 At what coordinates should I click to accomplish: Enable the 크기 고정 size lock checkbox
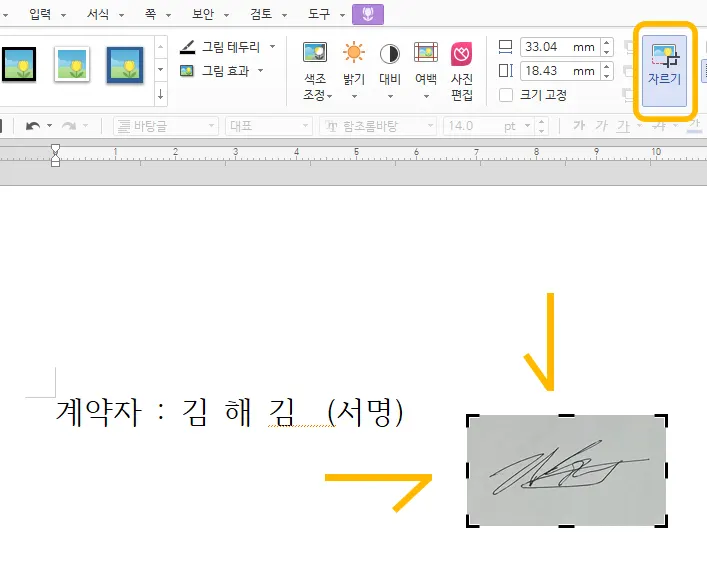pyautogui.click(x=506, y=95)
